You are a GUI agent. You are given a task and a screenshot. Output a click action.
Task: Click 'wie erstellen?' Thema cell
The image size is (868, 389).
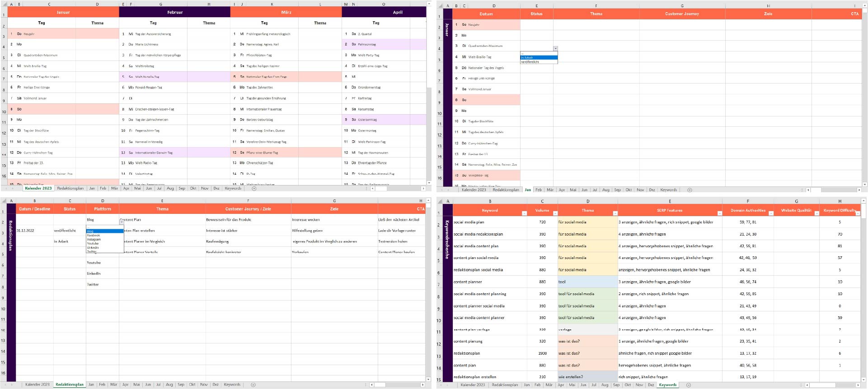pyautogui.click(x=588, y=377)
